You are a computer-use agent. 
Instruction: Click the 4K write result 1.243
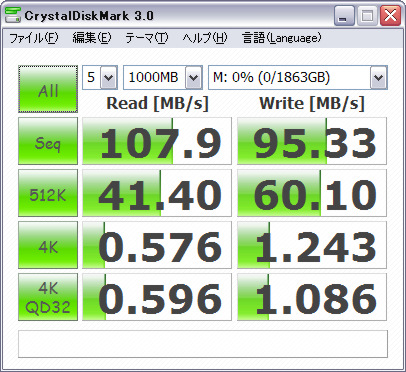coord(312,245)
